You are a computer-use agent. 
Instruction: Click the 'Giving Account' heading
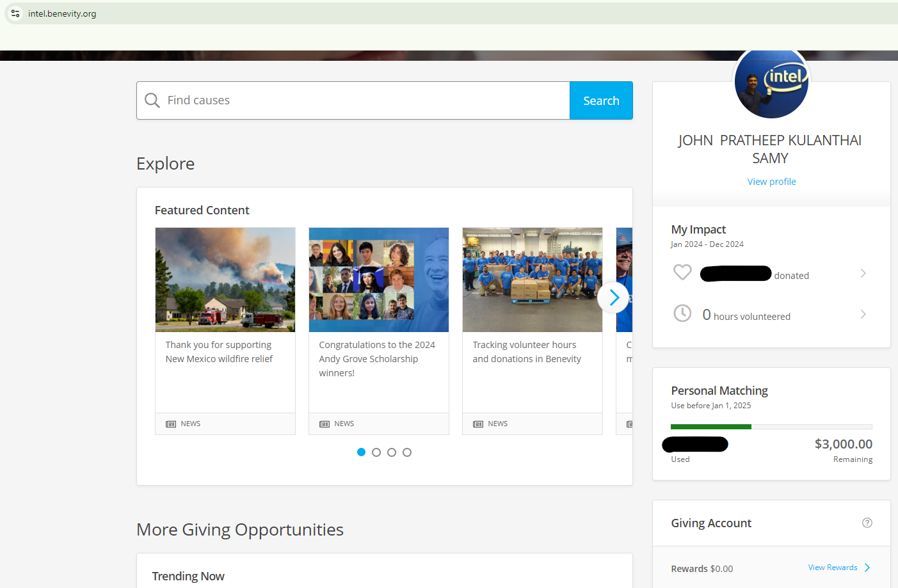tap(711, 523)
